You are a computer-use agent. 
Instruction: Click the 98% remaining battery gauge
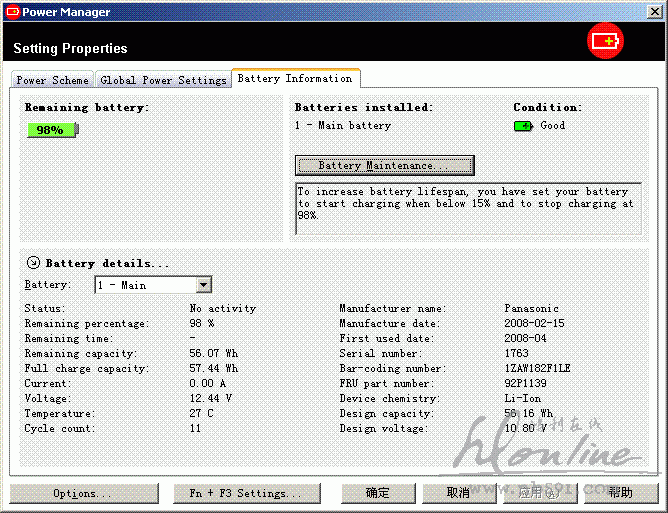pos(51,130)
